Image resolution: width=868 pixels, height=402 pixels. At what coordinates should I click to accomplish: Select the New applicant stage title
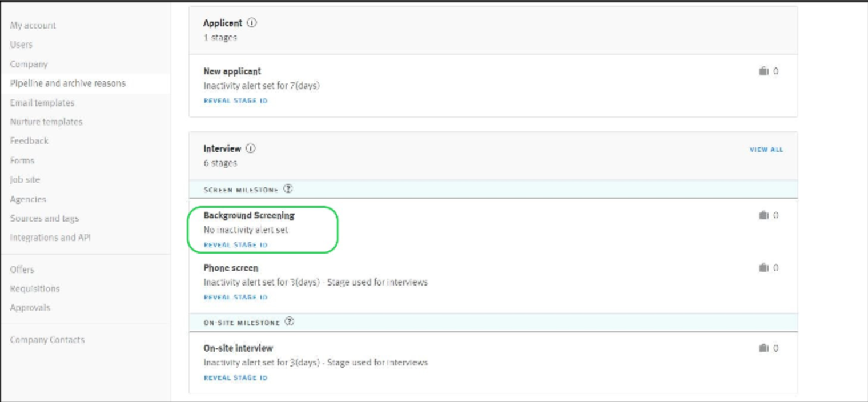point(232,71)
